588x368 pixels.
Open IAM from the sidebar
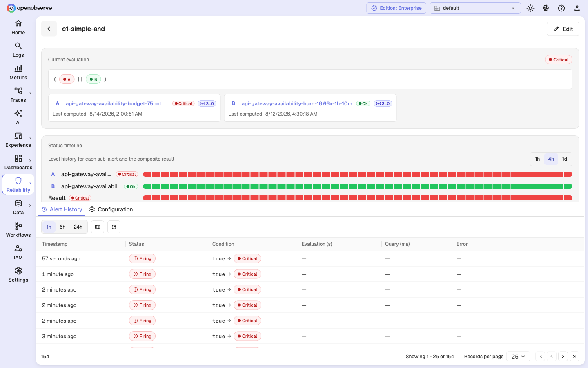point(18,252)
